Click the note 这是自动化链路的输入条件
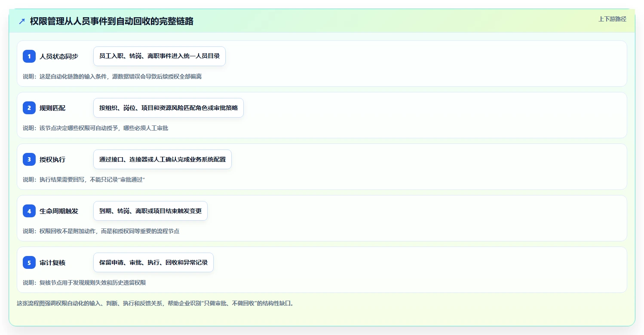 point(112,76)
